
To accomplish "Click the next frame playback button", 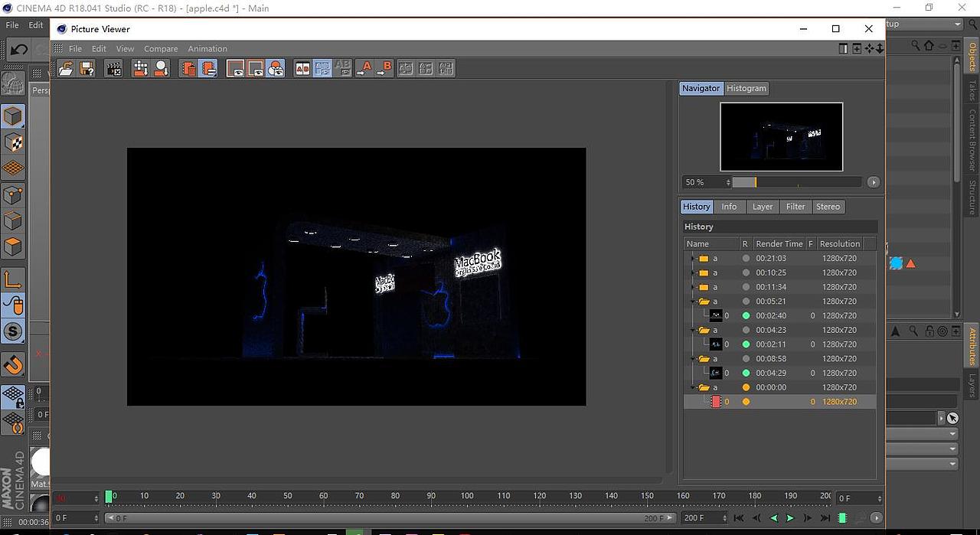I will pyautogui.click(x=808, y=518).
